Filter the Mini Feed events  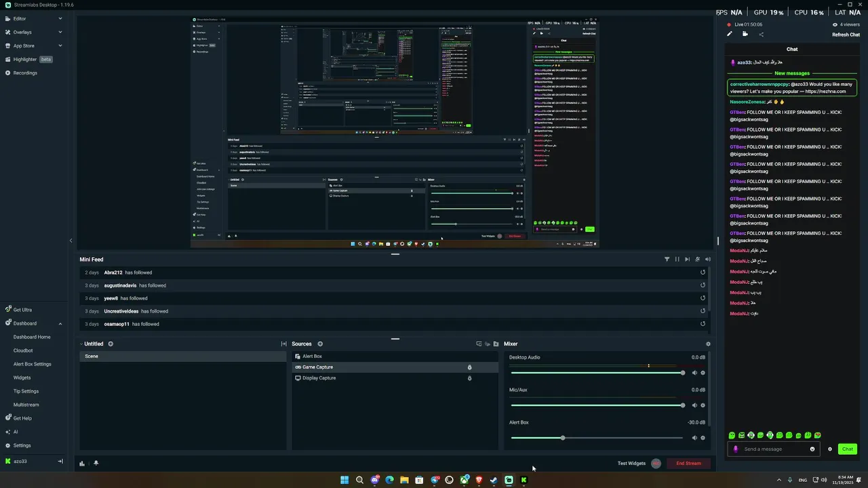[x=667, y=259]
